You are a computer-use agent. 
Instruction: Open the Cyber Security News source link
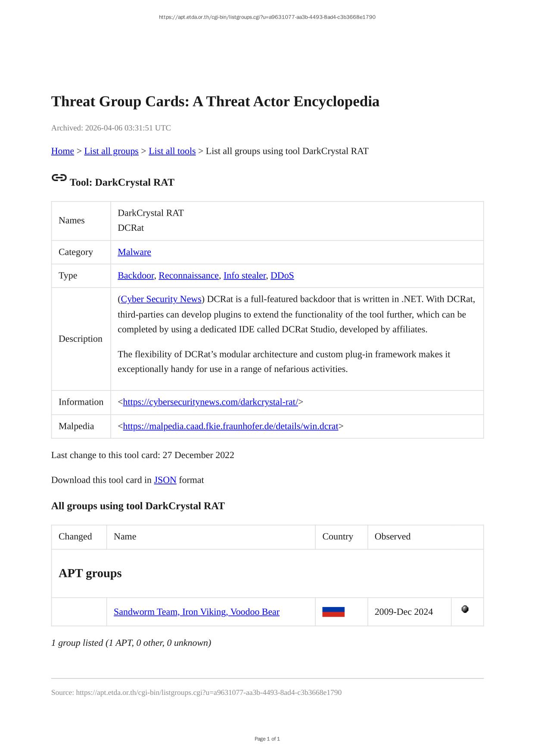point(161,299)
